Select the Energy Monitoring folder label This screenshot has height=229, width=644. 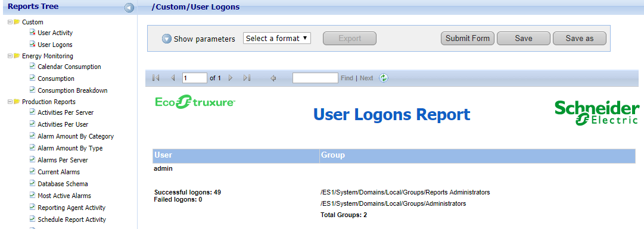48,57
